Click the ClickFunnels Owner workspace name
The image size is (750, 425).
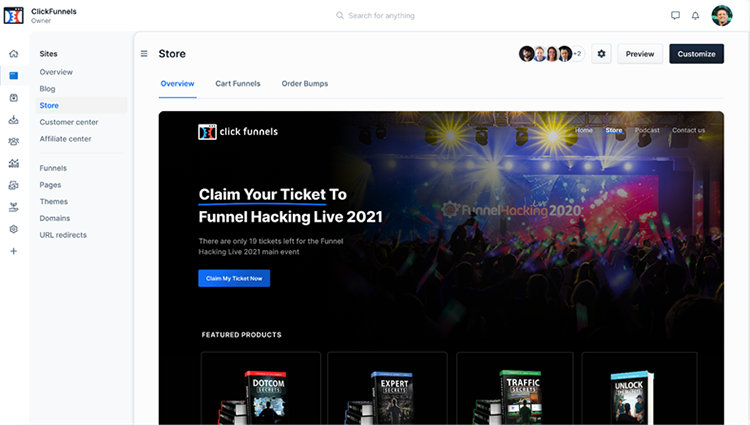point(54,15)
